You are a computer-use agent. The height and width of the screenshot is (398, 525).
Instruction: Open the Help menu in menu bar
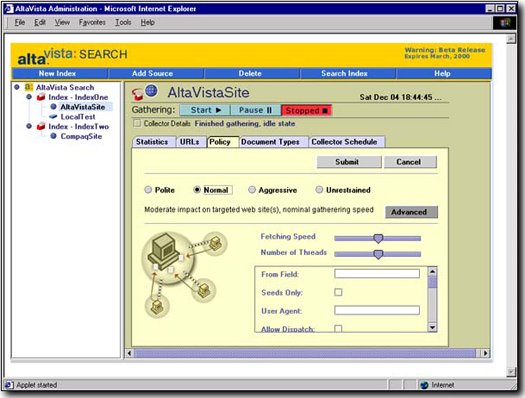tap(147, 22)
